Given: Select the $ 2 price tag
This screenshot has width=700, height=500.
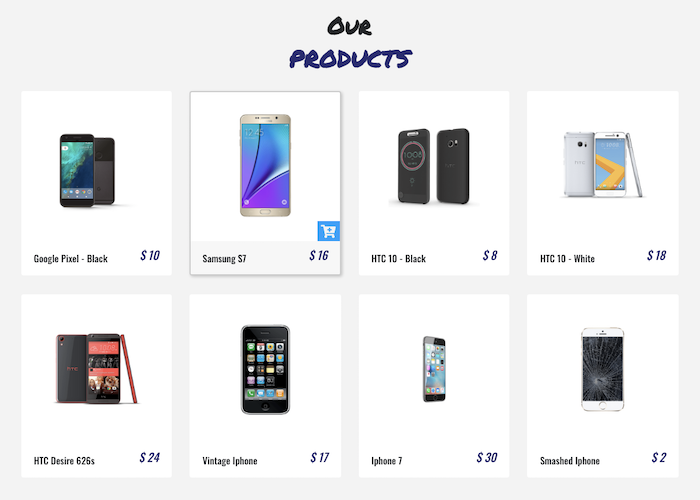Looking at the screenshot, I should [658, 458].
